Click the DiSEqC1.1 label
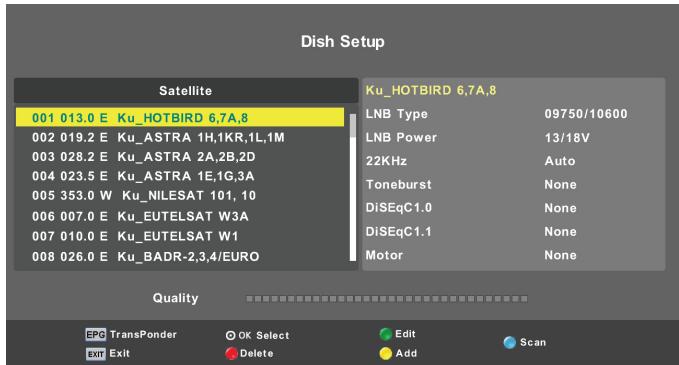This screenshot has height=365, width=679. pos(398,232)
